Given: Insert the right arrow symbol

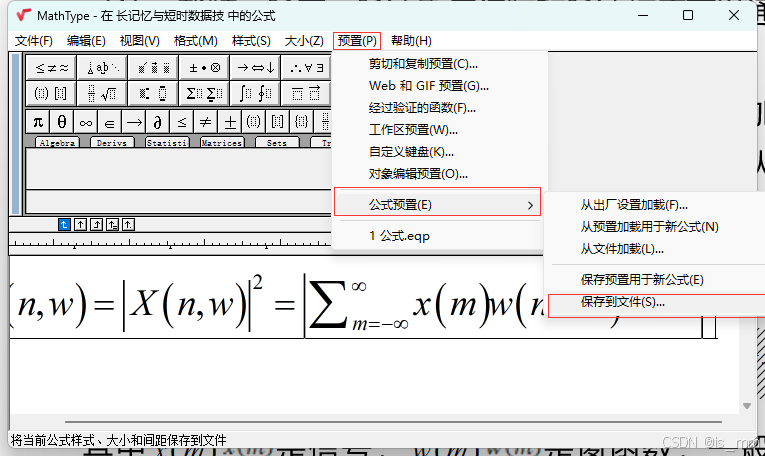Looking at the screenshot, I should 133,121.
